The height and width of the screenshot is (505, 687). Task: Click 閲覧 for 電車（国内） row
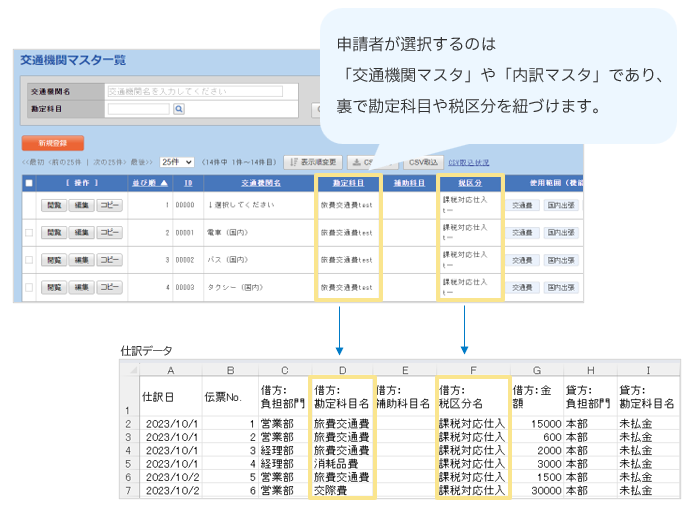point(53,232)
